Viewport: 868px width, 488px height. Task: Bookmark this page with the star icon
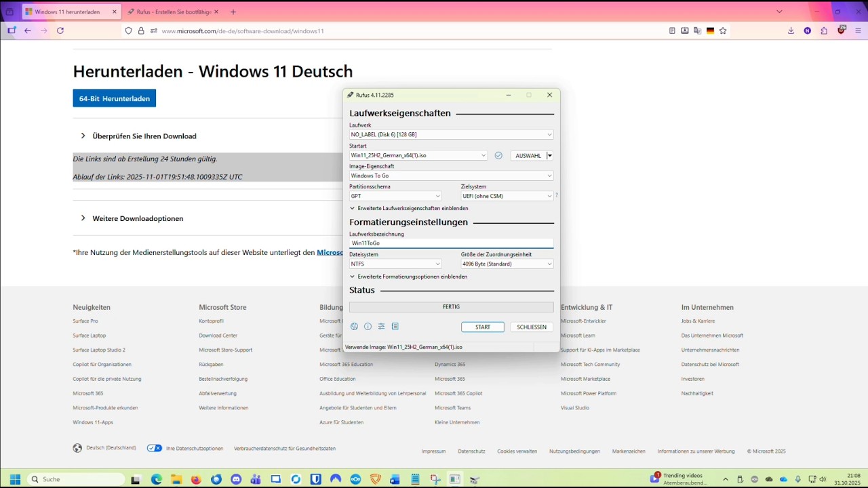(x=723, y=30)
